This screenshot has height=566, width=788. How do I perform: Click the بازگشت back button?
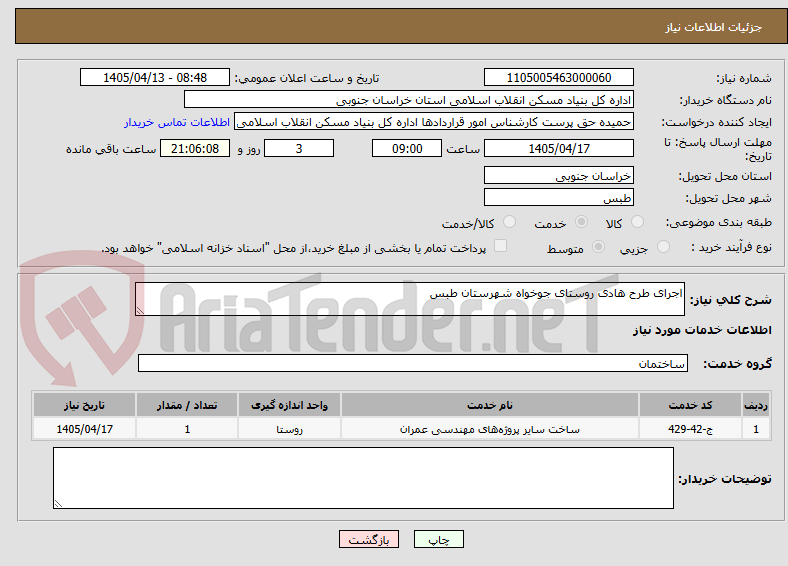click(369, 539)
